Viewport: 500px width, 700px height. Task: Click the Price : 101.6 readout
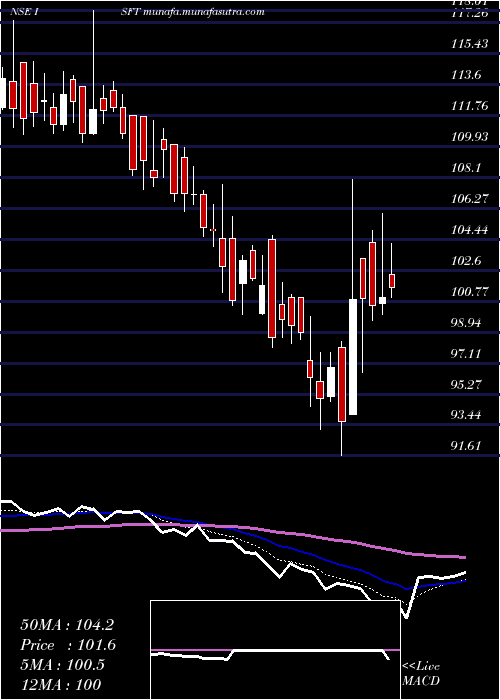tap(68, 645)
